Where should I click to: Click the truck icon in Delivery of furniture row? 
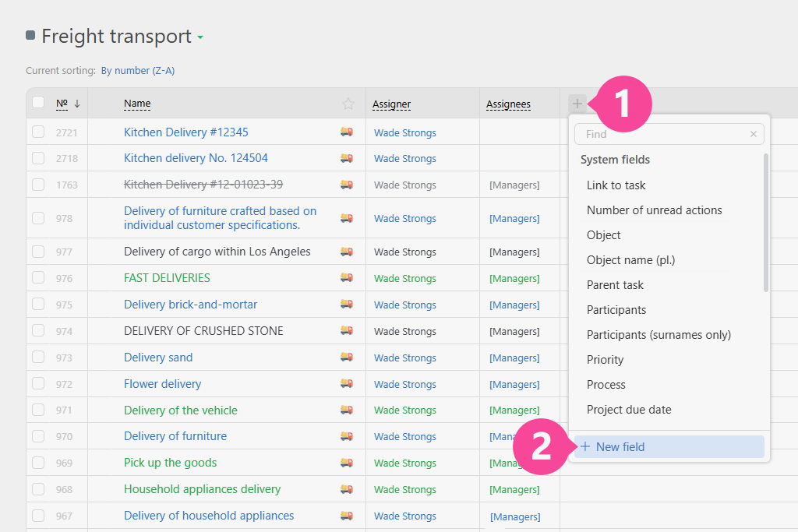[347, 436]
